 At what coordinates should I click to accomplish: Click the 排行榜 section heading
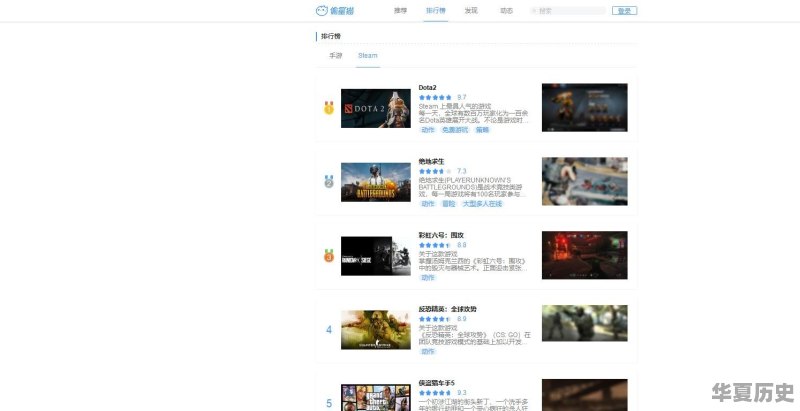331,36
